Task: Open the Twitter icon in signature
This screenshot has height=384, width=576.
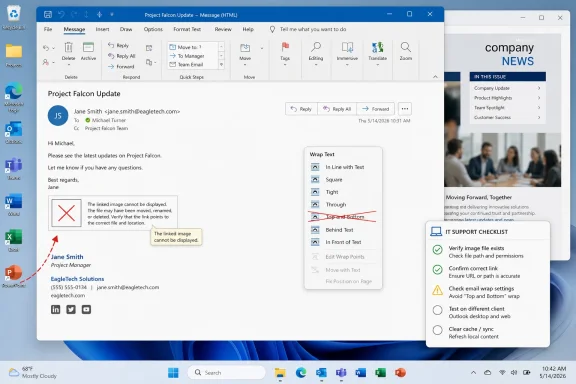Action: [x=71, y=309]
